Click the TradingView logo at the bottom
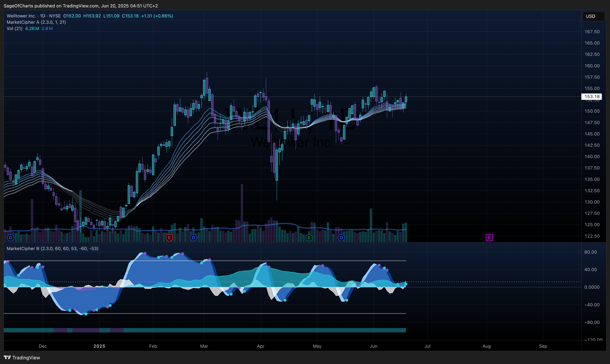Screen dimensions: 610x364 22,358
